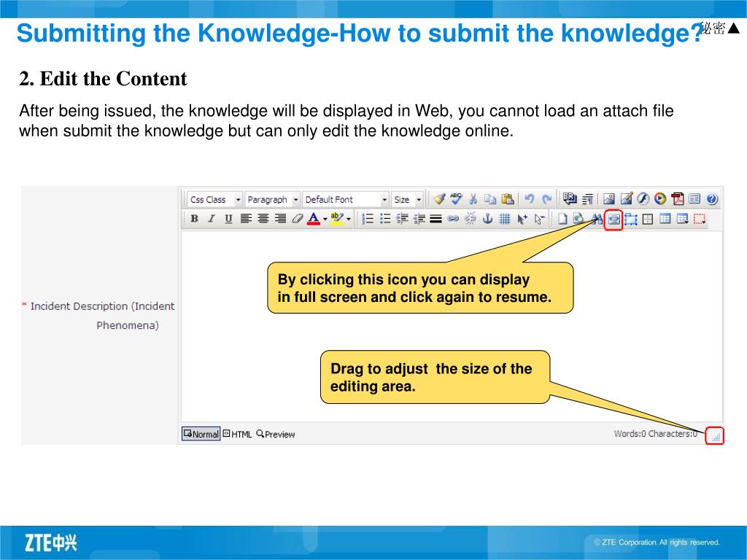The width and height of the screenshot is (747, 560).
Task: Open the font Size dropdown
Action: 407,199
